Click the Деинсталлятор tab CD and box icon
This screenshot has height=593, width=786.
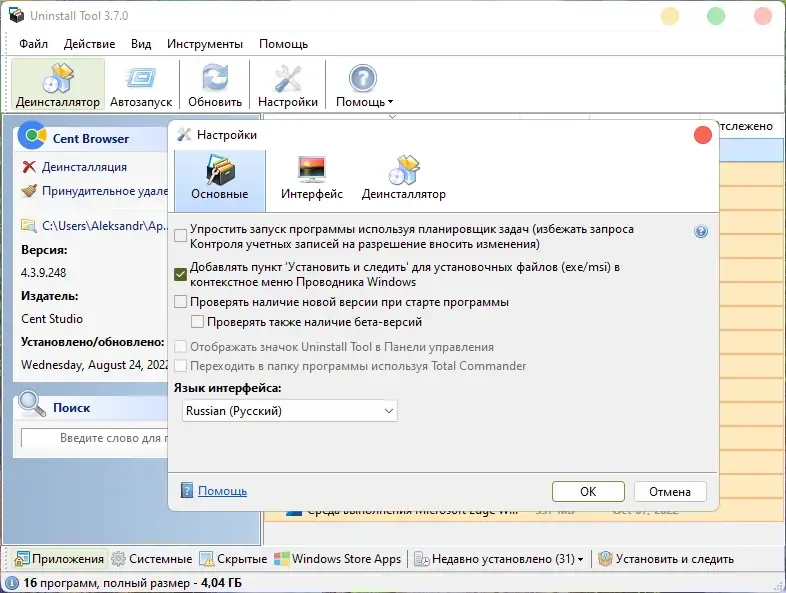tap(404, 169)
